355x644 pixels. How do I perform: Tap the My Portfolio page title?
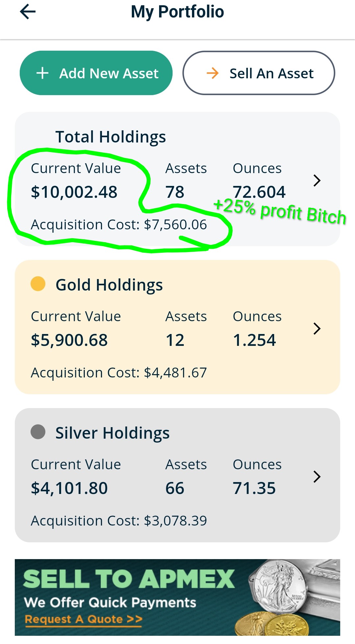tap(177, 12)
